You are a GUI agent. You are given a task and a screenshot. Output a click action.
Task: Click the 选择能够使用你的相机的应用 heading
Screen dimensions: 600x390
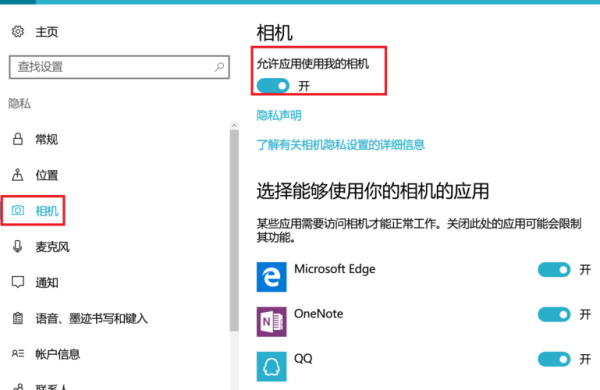373,191
